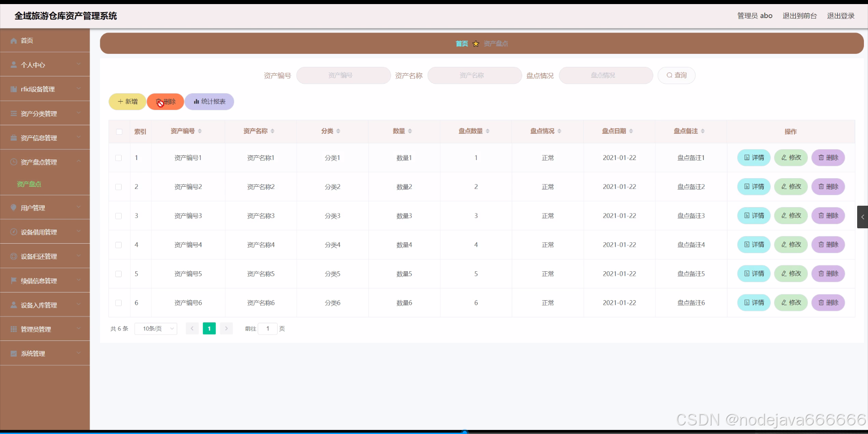Image resolution: width=868 pixels, height=434 pixels.
Task: Open the 10条/页 page size dropdown
Action: tap(156, 329)
